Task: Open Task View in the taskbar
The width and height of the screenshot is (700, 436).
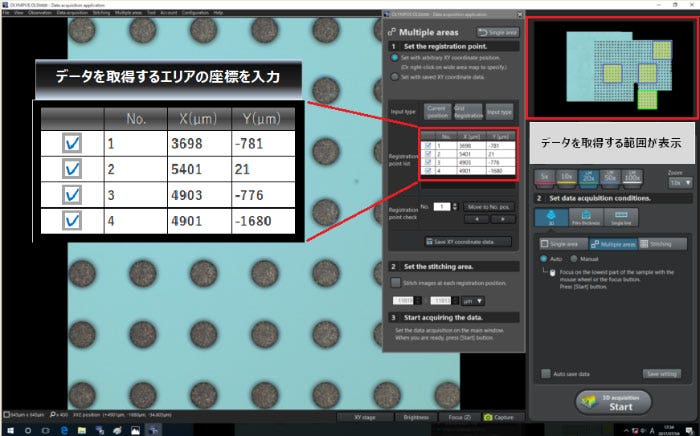Action: pyautogui.click(x=46, y=431)
